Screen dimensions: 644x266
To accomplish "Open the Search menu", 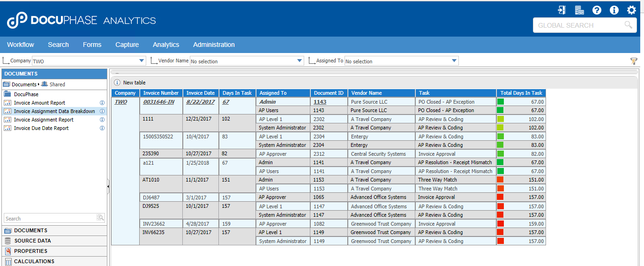I will click(58, 45).
